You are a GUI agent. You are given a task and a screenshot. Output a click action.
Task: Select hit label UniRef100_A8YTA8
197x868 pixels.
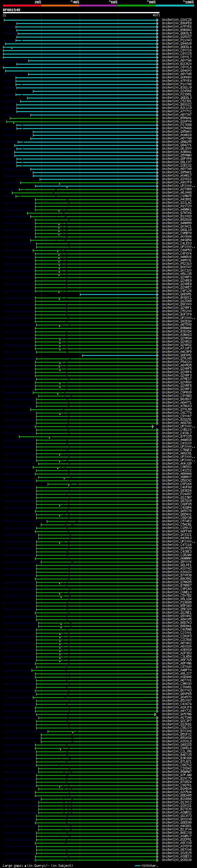pos(177,138)
